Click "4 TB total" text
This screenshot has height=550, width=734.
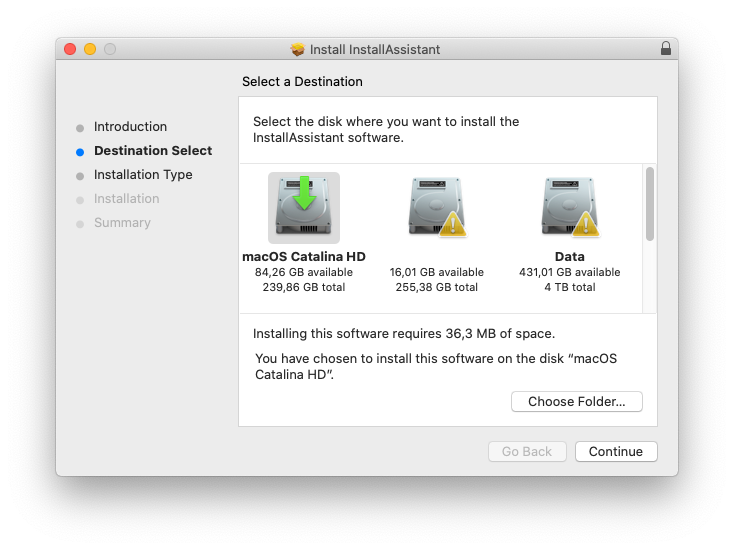point(570,287)
